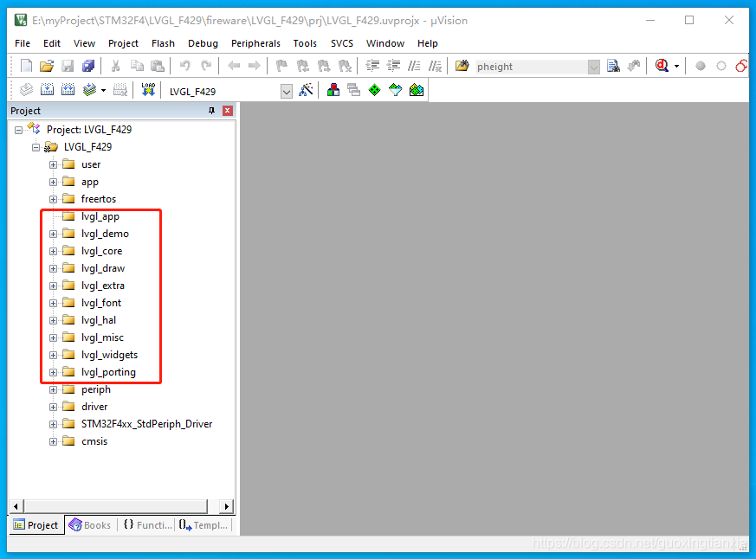The image size is (756, 559).
Task: Click the Translate icon in build toolbar
Action: click(27, 90)
